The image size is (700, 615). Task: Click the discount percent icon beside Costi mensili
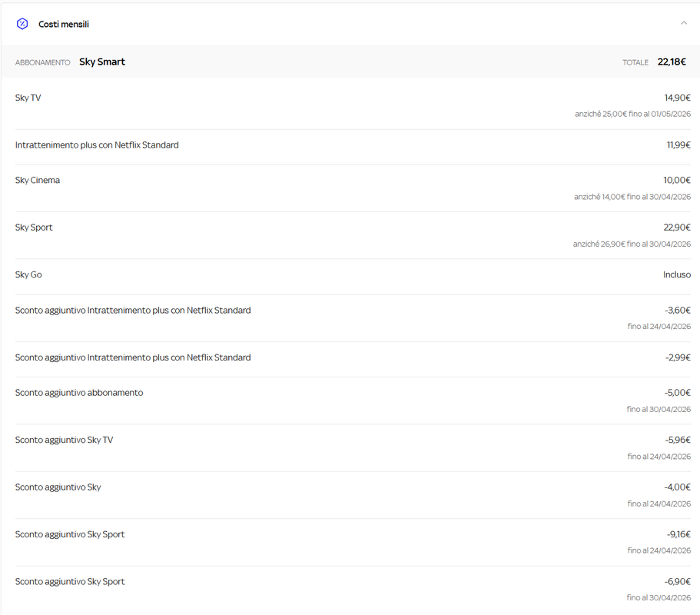tap(22, 24)
